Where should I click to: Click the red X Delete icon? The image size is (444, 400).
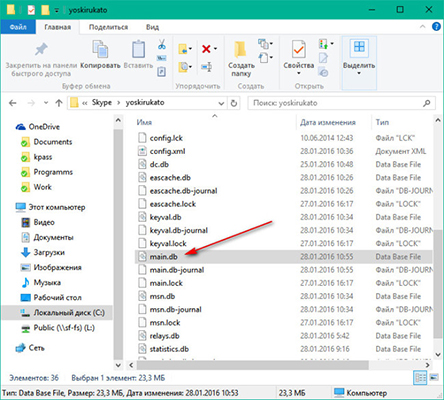tap(206, 49)
